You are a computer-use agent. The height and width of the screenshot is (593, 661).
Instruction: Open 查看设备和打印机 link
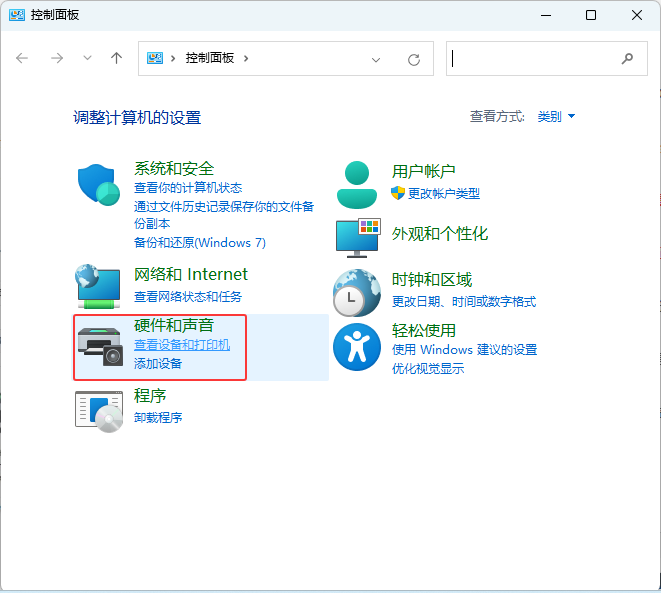(x=182, y=345)
